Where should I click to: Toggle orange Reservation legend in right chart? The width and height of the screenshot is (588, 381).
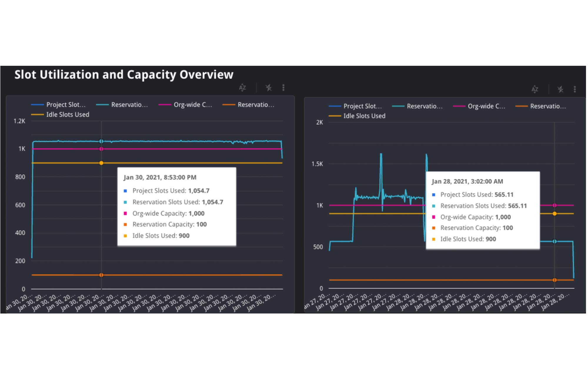[x=541, y=106]
